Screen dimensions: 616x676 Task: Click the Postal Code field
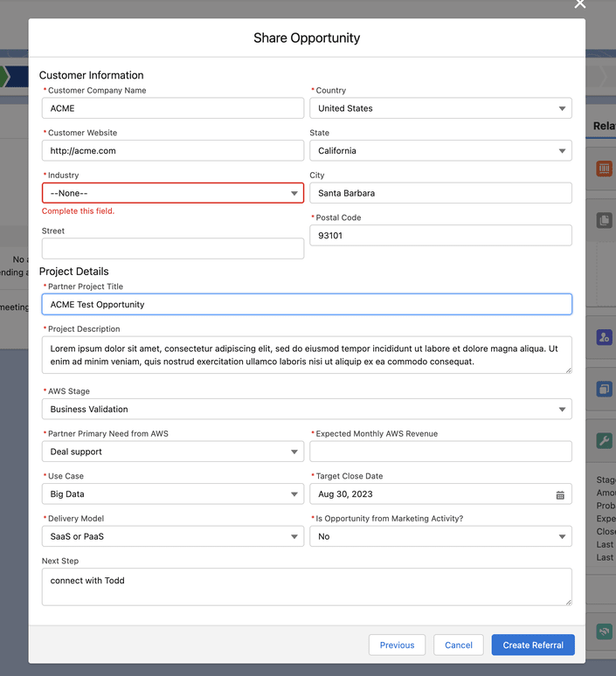440,236
